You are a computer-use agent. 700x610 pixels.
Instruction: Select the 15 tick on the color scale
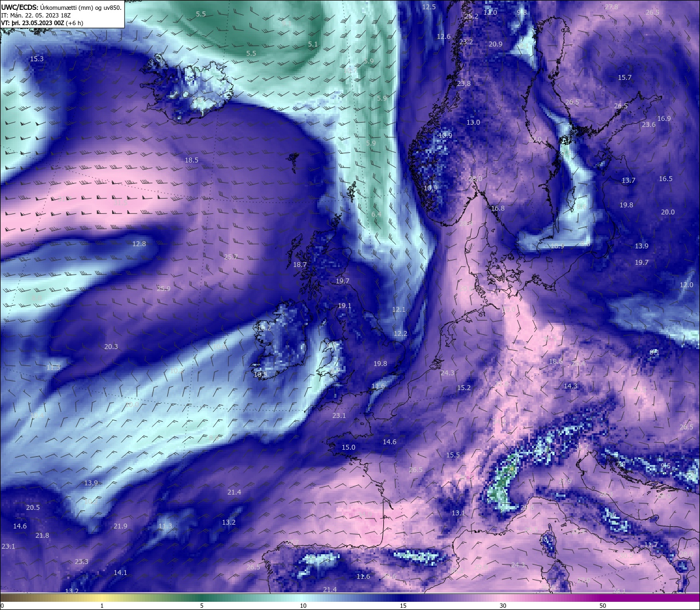[x=403, y=606]
